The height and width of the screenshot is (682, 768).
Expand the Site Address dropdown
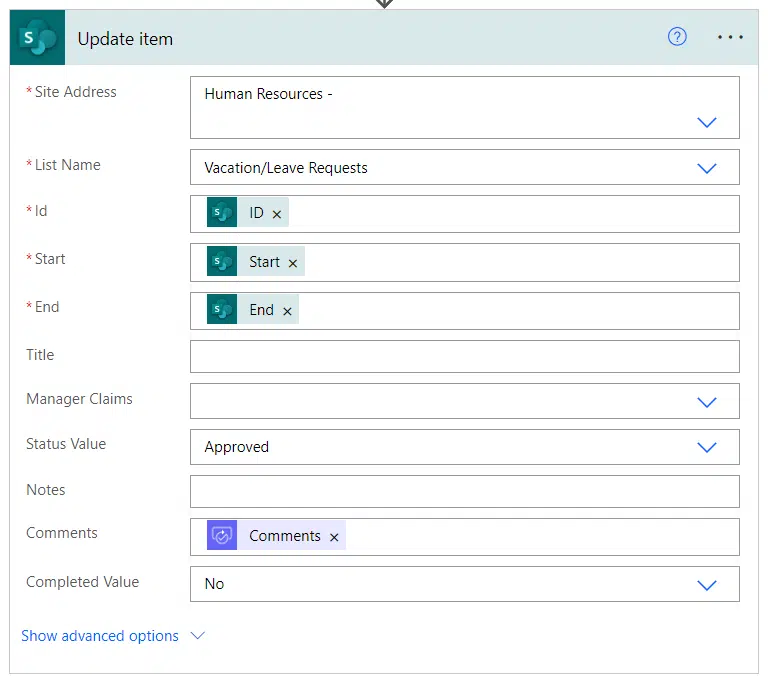(x=707, y=122)
